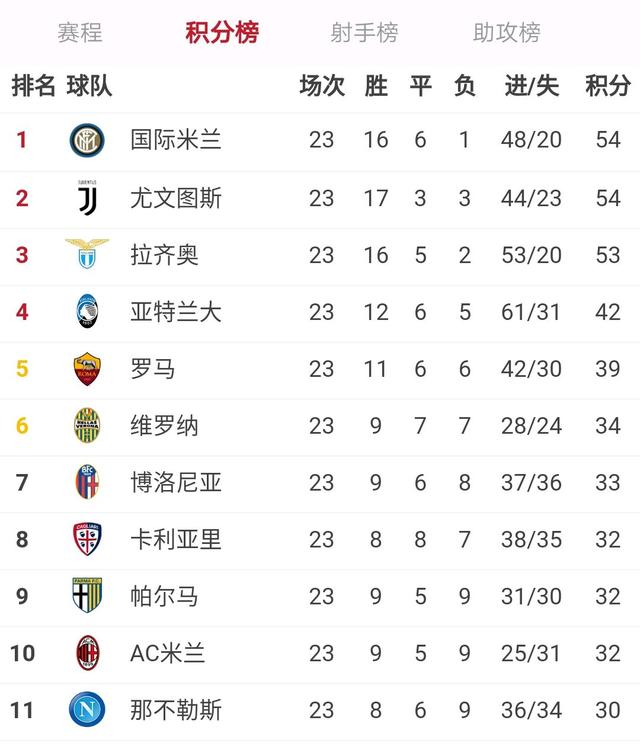640x746 pixels.
Task: Tap the Inter Milan club crest
Action: pyautogui.click(x=87, y=140)
